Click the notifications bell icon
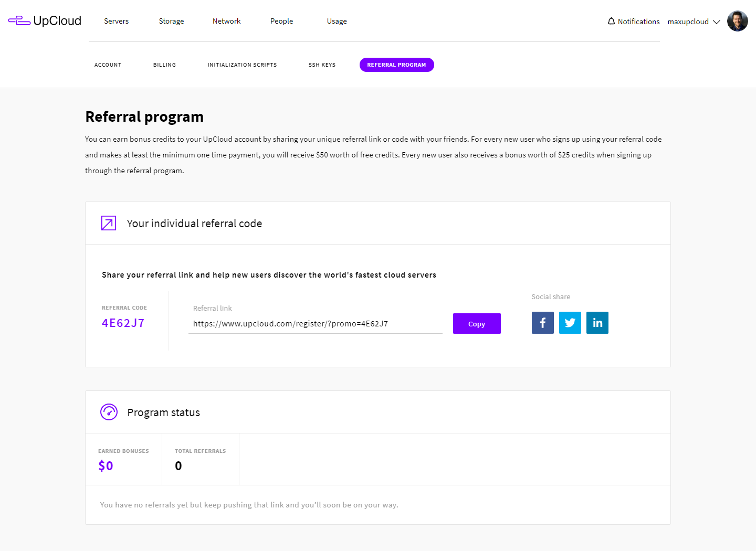Viewport: 756px width, 551px height. pos(611,22)
